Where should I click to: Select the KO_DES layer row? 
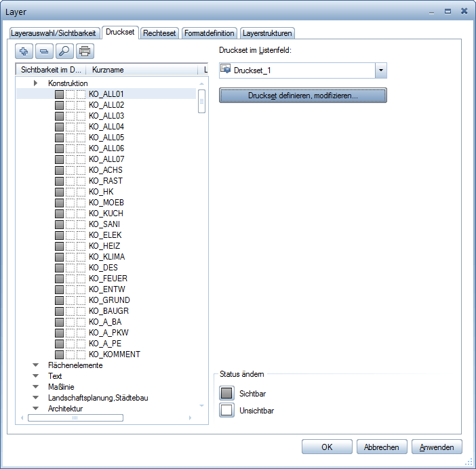point(106,268)
